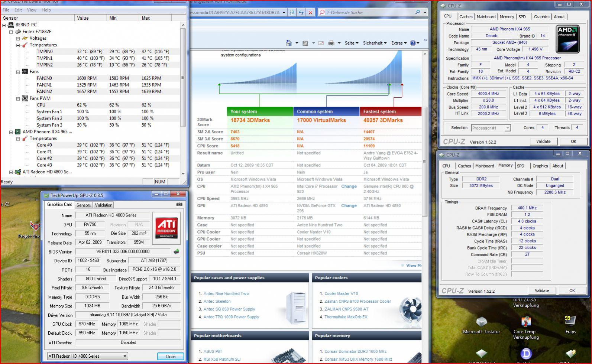Collapse the AMD Phenom II X4 965 node

(11, 132)
